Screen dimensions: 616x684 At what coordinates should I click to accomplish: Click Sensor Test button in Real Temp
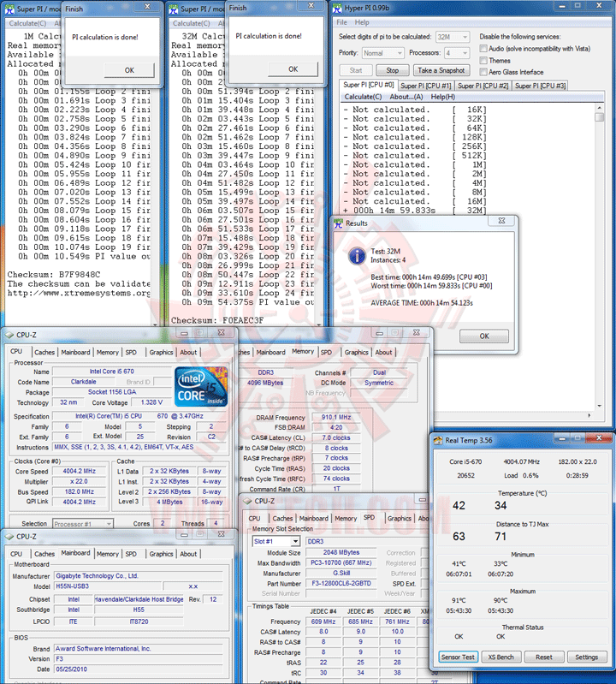tap(458, 657)
